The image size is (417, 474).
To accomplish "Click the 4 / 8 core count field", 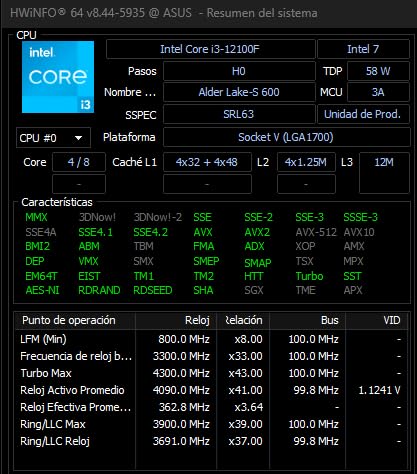I will point(79,162).
